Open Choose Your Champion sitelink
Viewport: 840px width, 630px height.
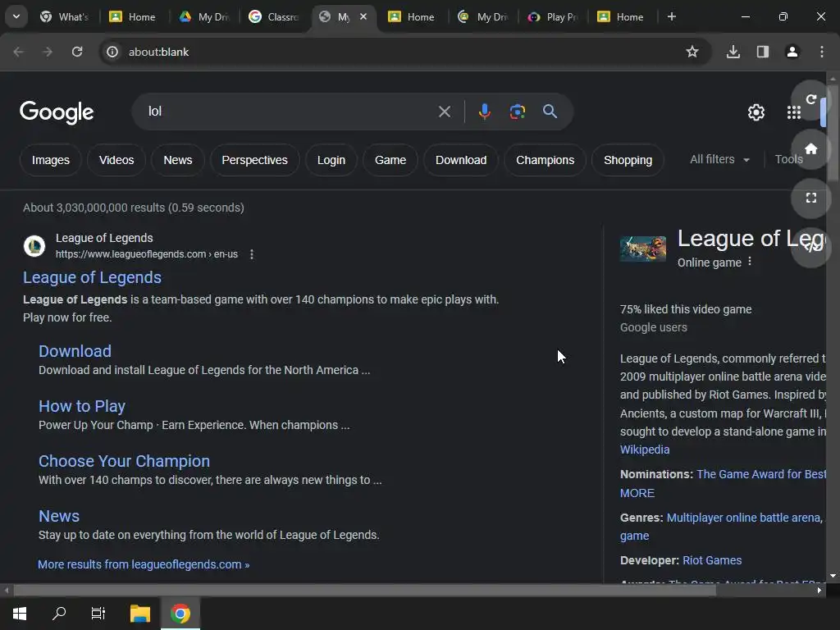pos(125,461)
